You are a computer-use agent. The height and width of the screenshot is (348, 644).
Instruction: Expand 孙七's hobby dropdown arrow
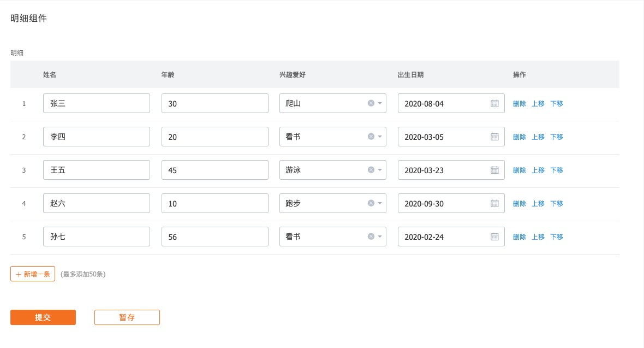click(x=380, y=237)
